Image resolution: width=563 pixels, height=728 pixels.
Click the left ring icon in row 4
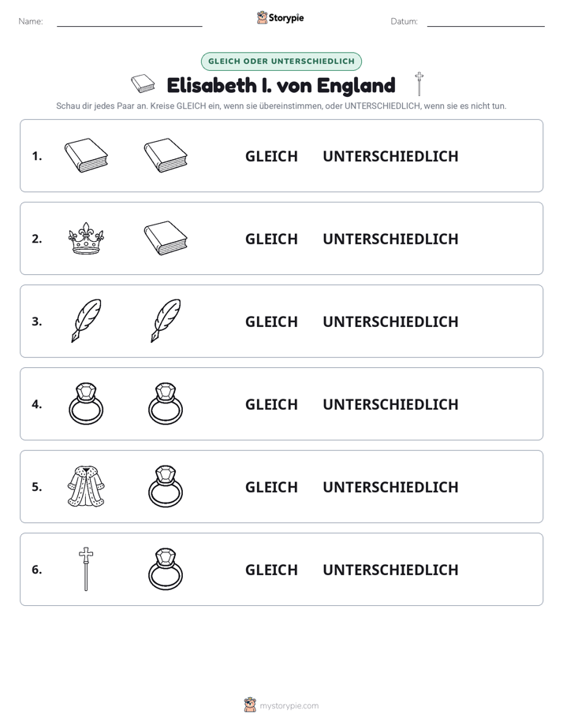click(x=86, y=403)
